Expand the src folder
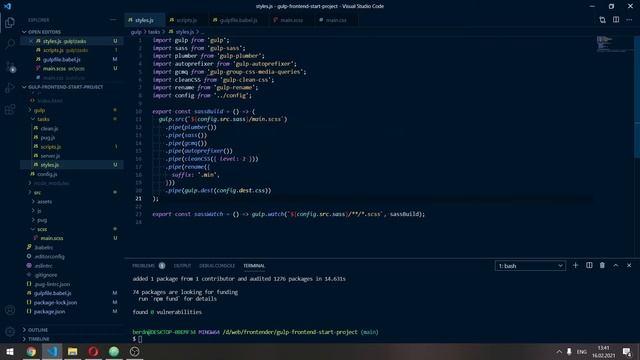 [x=37, y=192]
